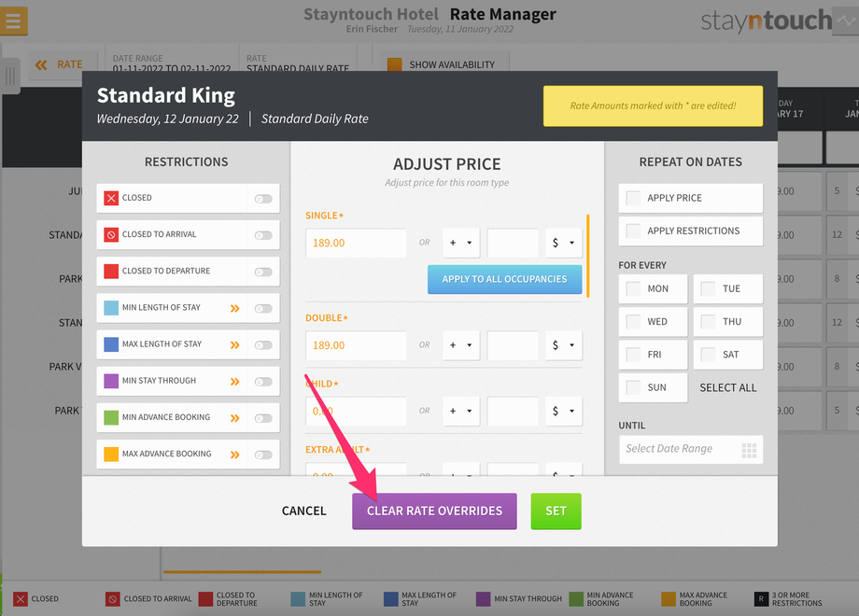Open the Double plus/minus operator dropdown

pos(461,345)
